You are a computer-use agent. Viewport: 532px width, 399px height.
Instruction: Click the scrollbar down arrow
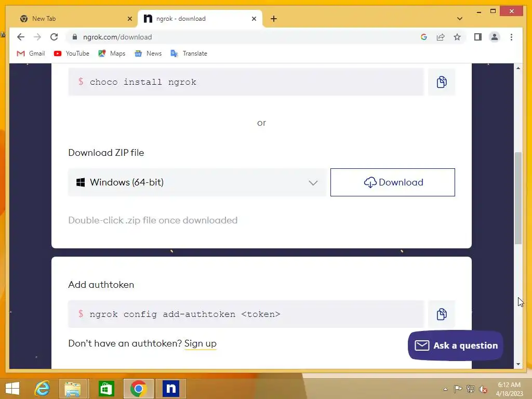click(x=518, y=364)
